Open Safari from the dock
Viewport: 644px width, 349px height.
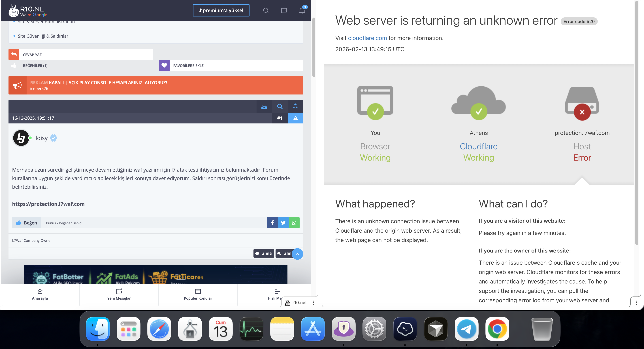[159, 329]
